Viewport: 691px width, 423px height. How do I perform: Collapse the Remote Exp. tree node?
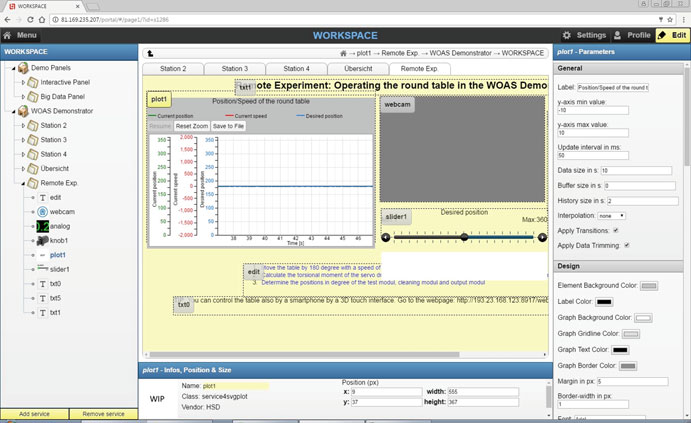pyautogui.click(x=23, y=184)
